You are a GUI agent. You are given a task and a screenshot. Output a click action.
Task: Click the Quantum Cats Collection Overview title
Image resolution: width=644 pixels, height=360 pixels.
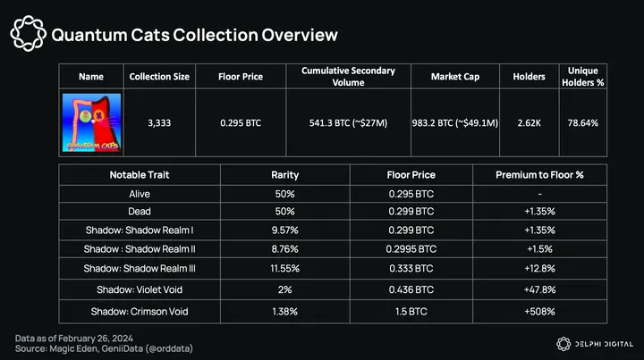[x=194, y=36]
